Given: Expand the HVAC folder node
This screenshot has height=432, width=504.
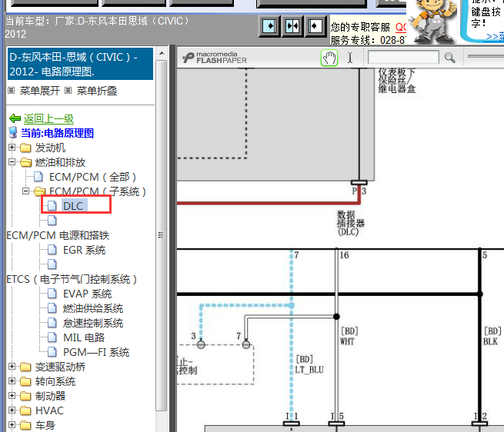Looking at the screenshot, I should [12, 410].
